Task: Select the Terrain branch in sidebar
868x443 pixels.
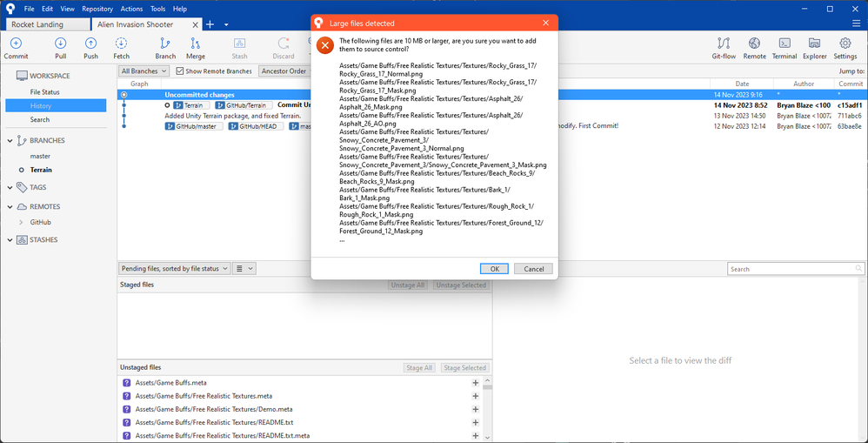Action: coord(41,170)
